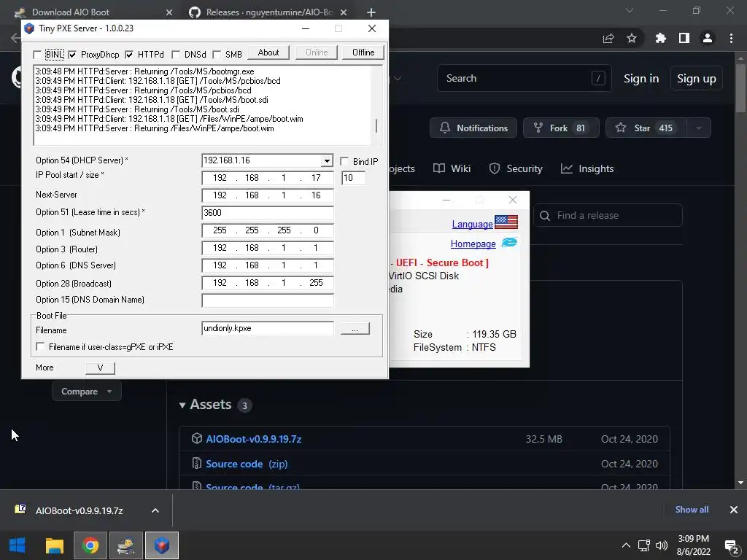
Task: Close the downloads bar
Action: 734,510
